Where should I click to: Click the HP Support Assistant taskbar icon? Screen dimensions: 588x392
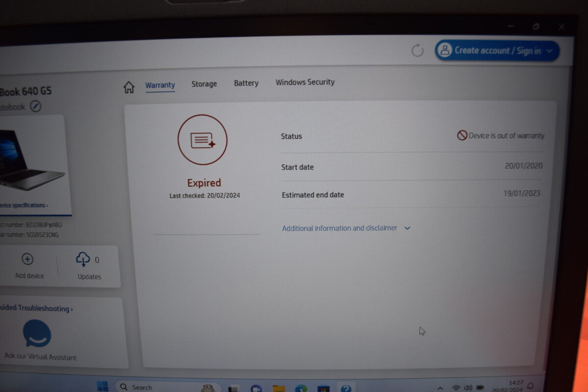(346, 389)
